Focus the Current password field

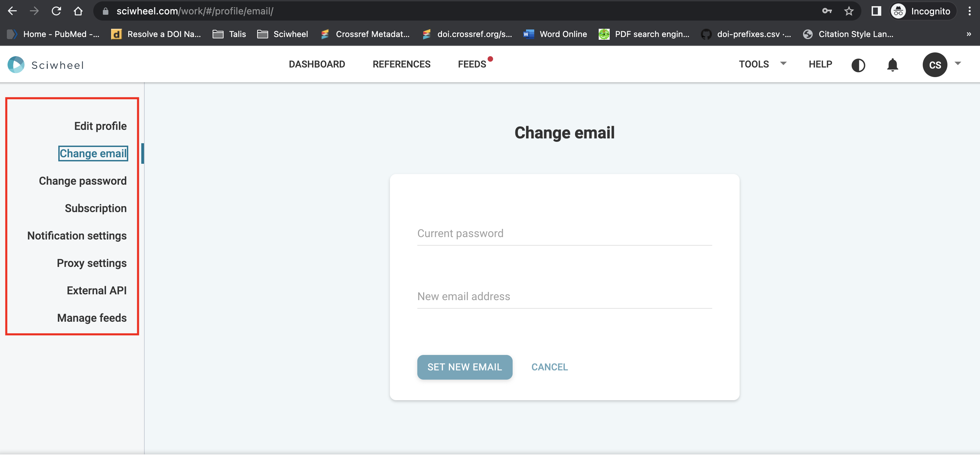(x=564, y=233)
